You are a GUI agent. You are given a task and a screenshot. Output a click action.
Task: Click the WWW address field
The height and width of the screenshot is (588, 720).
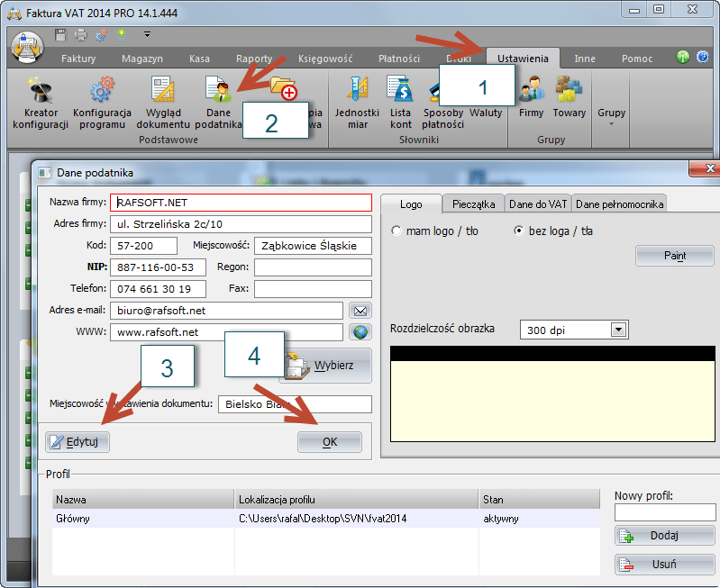[226, 332]
